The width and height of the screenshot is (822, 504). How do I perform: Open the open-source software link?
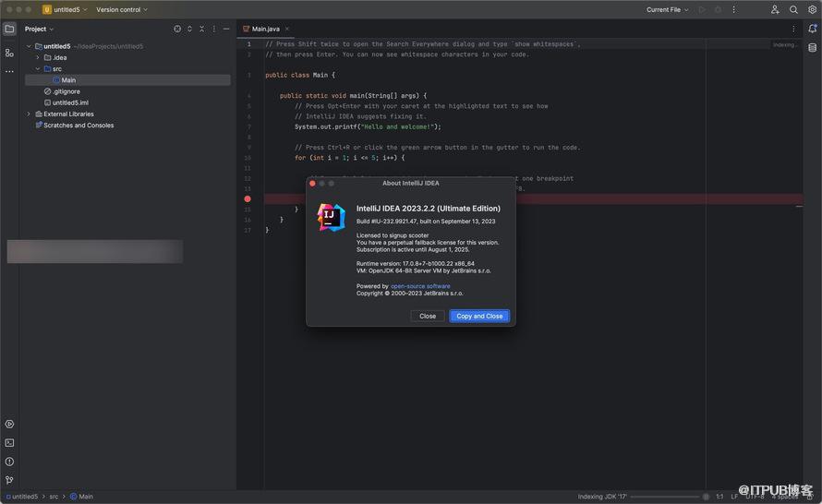(x=420, y=286)
